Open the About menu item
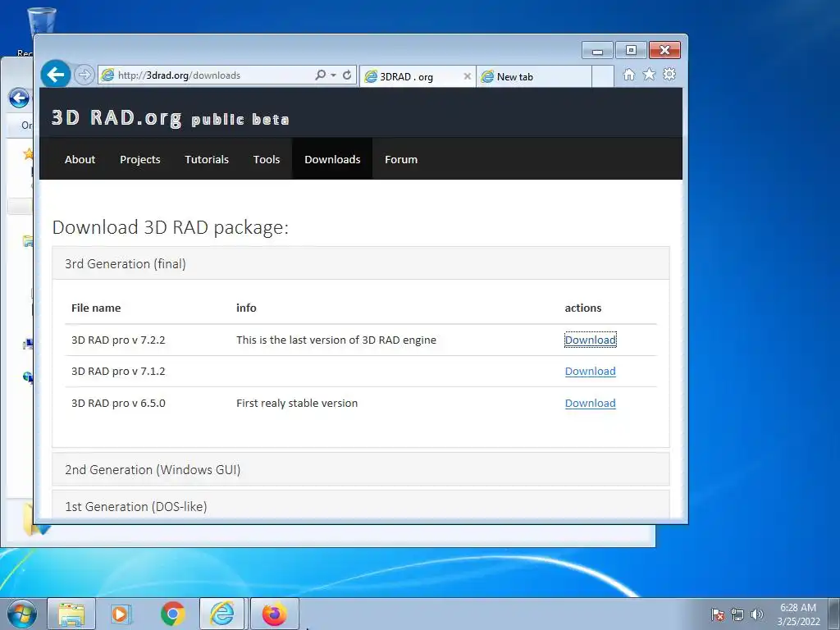The image size is (840, 630). 80,159
